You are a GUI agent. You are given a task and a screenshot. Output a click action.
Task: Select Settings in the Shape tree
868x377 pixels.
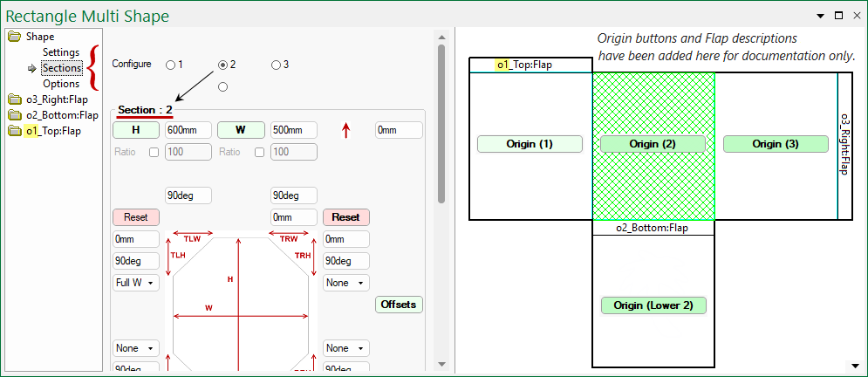tap(61, 52)
